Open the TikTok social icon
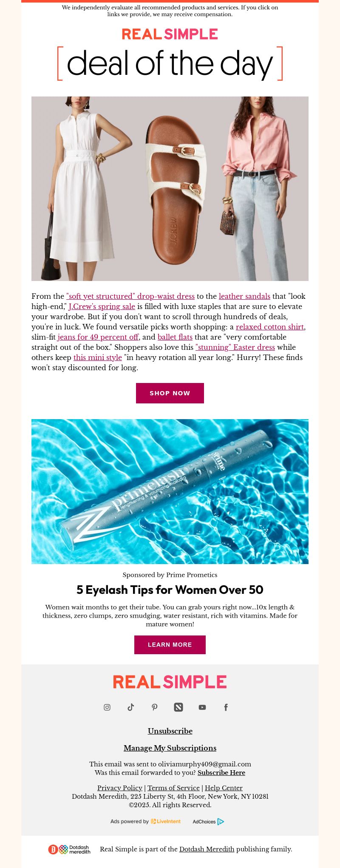Screen dimensions: 340x868 tap(131, 707)
